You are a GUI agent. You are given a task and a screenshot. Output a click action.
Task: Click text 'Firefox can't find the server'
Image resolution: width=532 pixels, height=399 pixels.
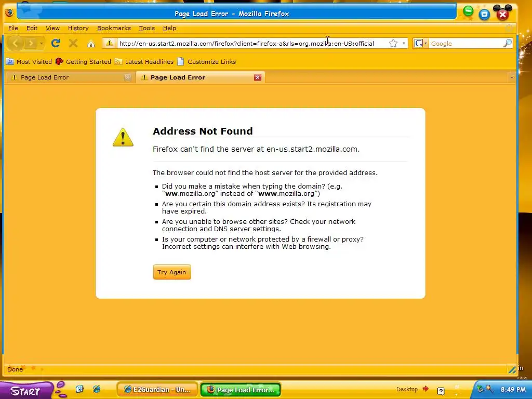point(203,149)
